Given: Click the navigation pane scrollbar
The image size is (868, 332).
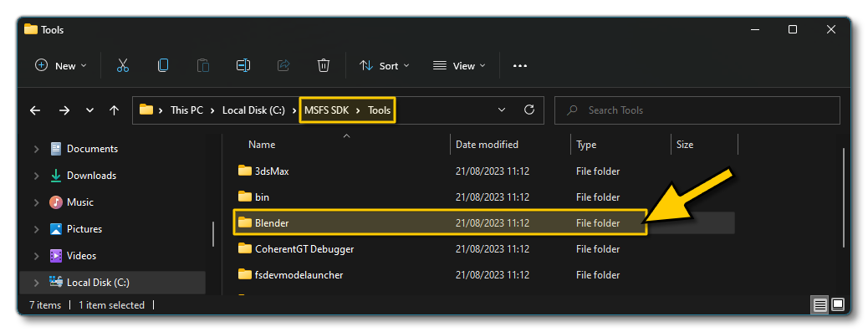Looking at the screenshot, I should point(213,234).
